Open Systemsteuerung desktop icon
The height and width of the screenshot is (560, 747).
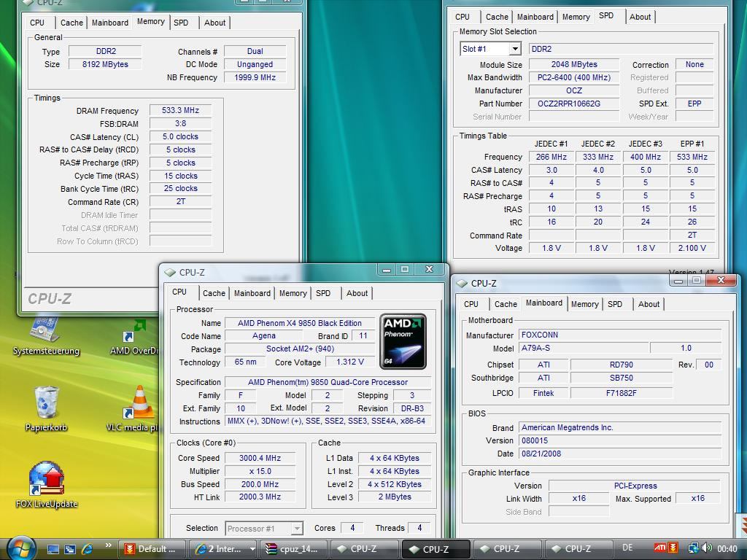point(46,336)
